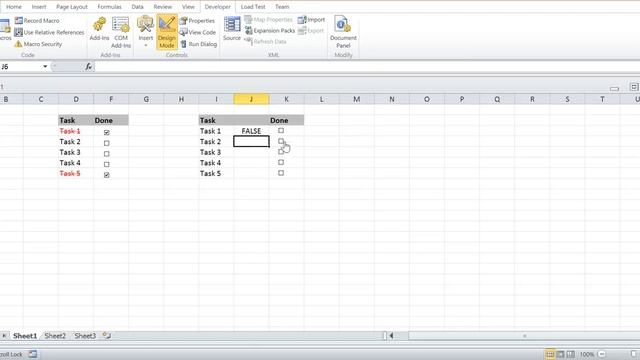
Task: Open the Insert controls menu
Action: coord(145,32)
